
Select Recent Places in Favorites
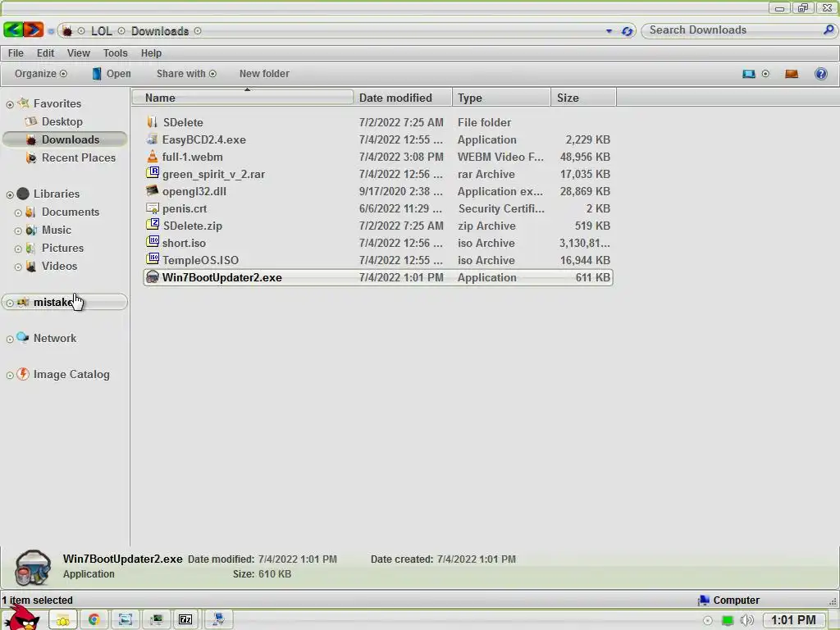[71, 157]
